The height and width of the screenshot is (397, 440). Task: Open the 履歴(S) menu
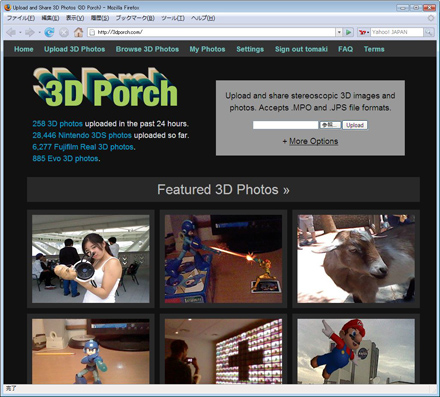(x=100, y=18)
